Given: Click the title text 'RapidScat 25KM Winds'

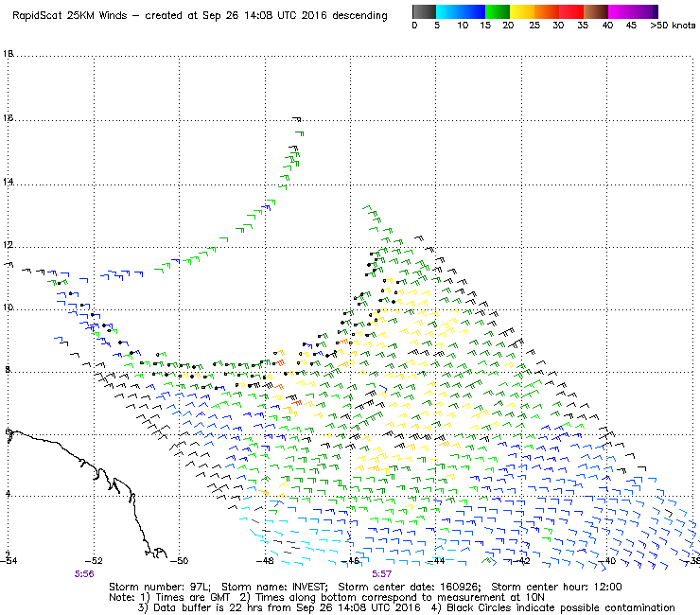Looking at the screenshot, I should (x=70, y=15).
